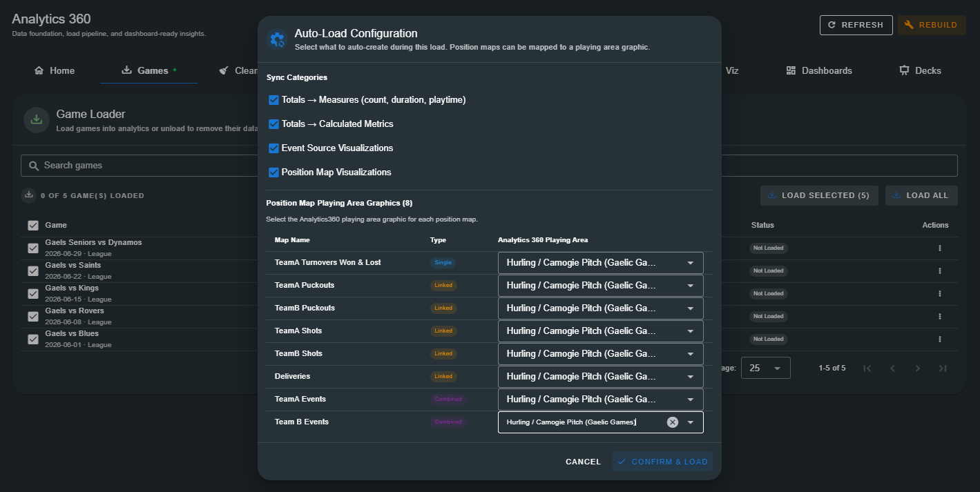This screenshot has width=980, height=492.
Task: Clear the Team B Events playing area selection
Action: (673, 422)
